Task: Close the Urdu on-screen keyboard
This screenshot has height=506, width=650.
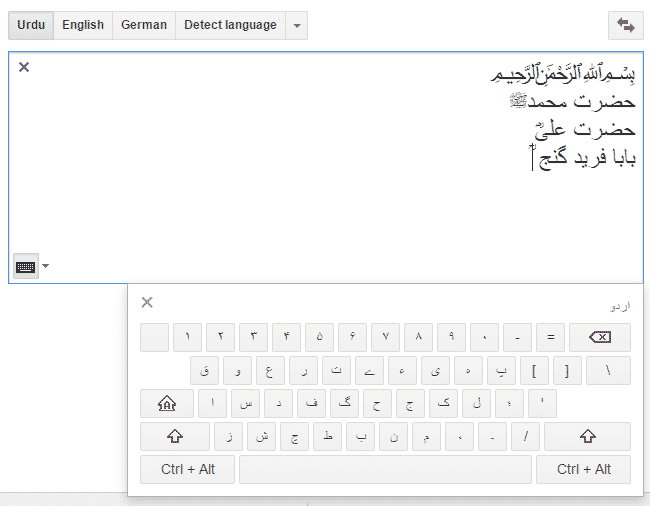Action: click(147, 302)
